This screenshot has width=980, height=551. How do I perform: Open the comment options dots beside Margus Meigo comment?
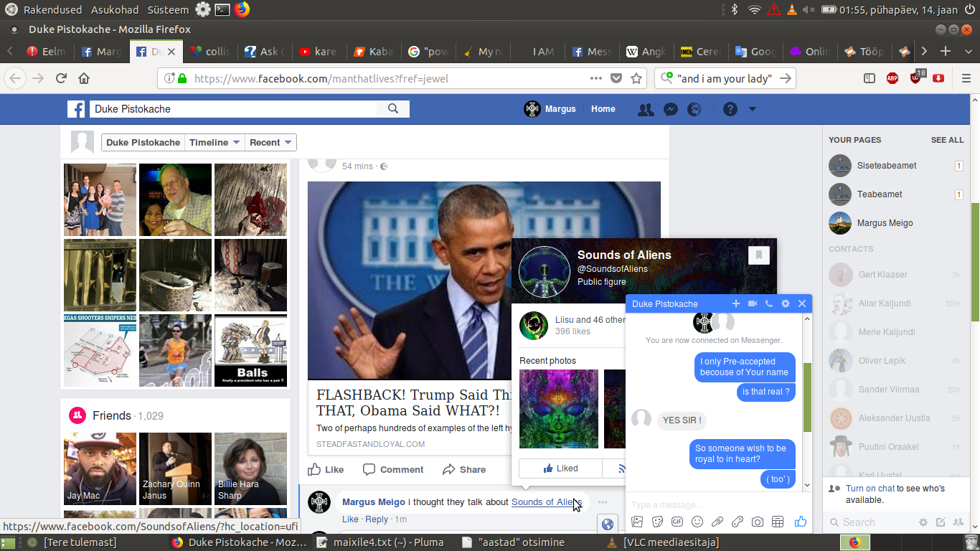click(603, 501)
